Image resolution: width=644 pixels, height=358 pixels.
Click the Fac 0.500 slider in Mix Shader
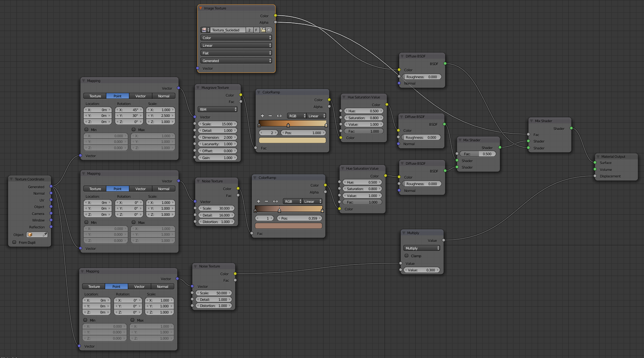[478, 154]
